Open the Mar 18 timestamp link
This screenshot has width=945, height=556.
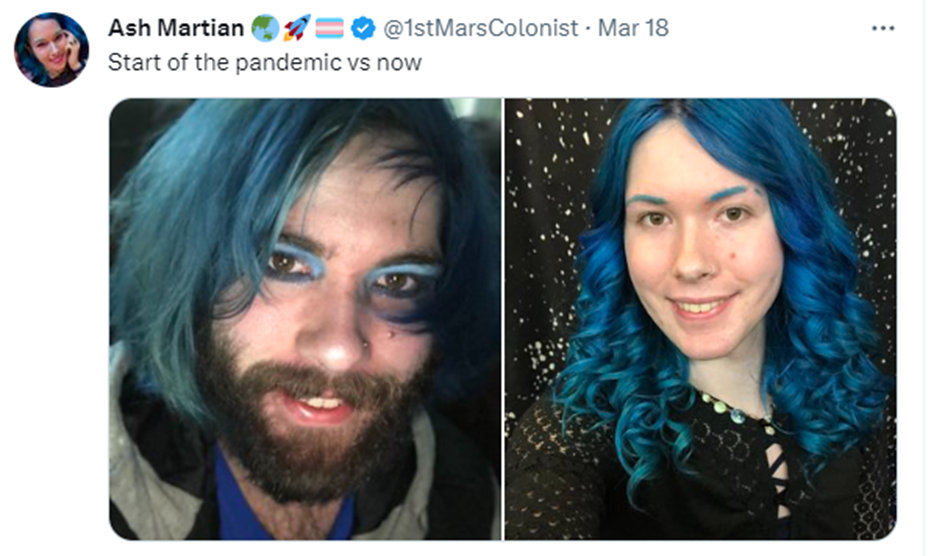633,28
